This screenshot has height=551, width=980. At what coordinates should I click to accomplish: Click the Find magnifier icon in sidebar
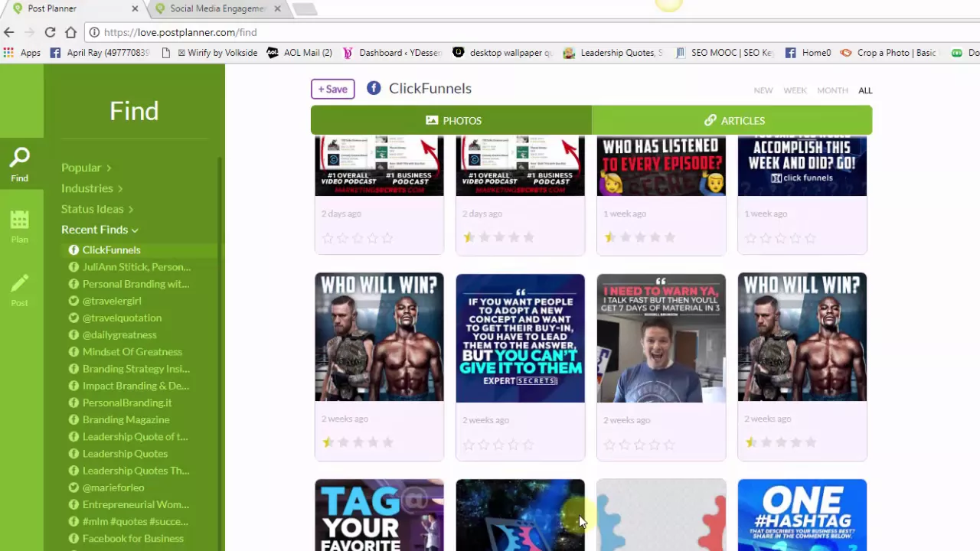coord(20,158)
